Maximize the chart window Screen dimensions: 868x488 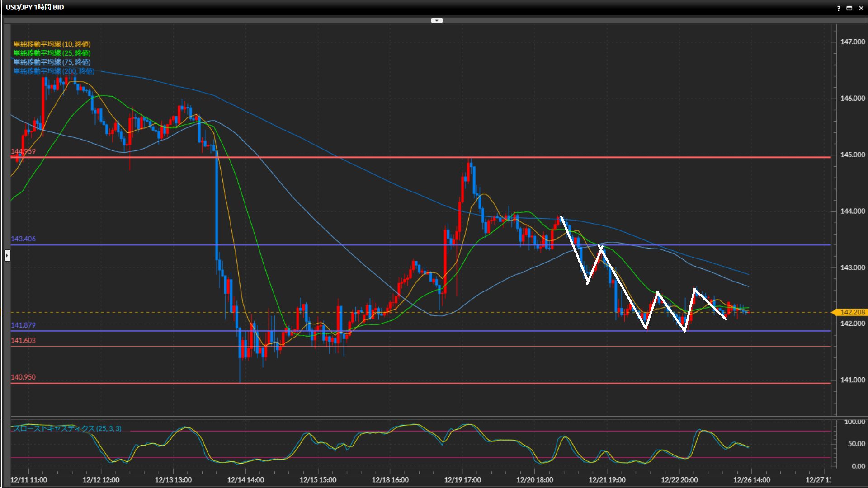pyautogui.click(x=849, y=8)
